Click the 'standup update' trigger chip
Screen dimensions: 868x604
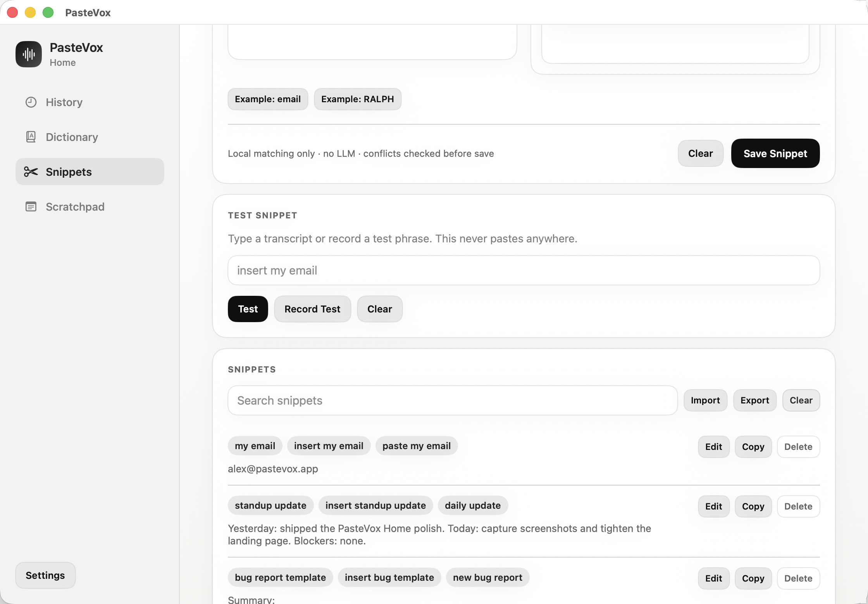(x=270, y=505)
